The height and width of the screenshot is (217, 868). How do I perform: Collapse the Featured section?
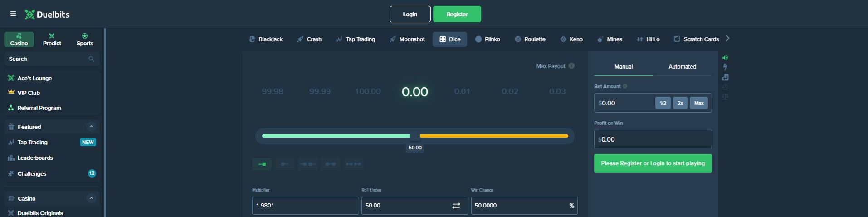click(x=91, y=127)
